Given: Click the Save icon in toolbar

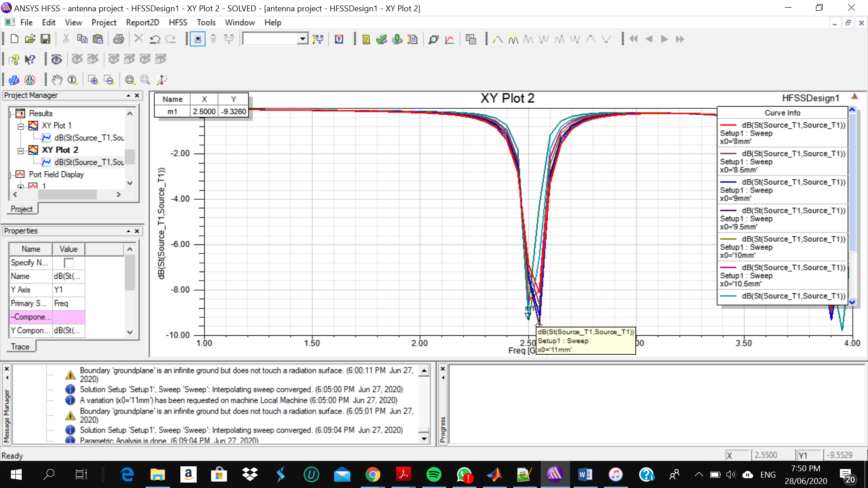Looking at the screenshot, I should coord(45,39).
